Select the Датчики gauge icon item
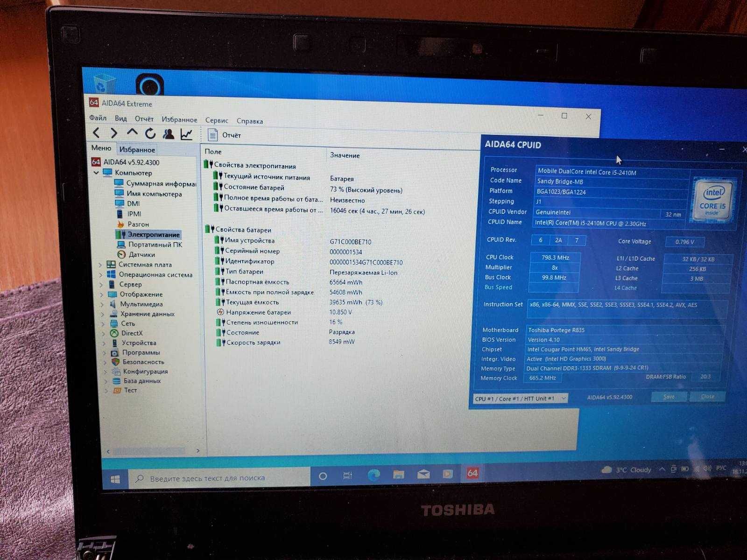Viewport: 747px width, 560px height. [x=122, y=254]
